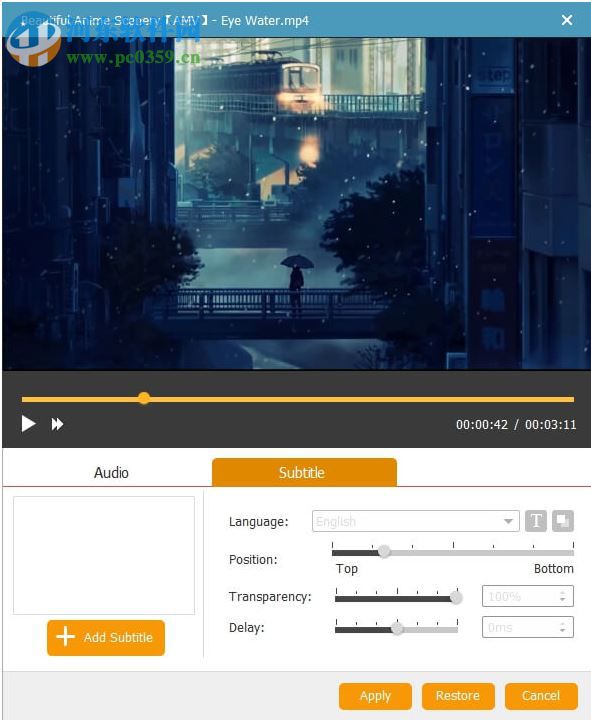Open the Language dropdown
The image size is (591, 720).
click(x=416, y=521)
